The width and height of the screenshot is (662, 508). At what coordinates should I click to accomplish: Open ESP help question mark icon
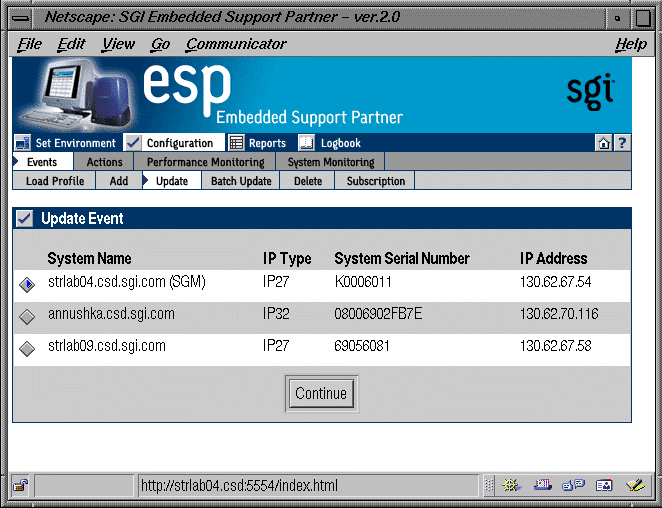pyautogui.click(x=622, y=143)
